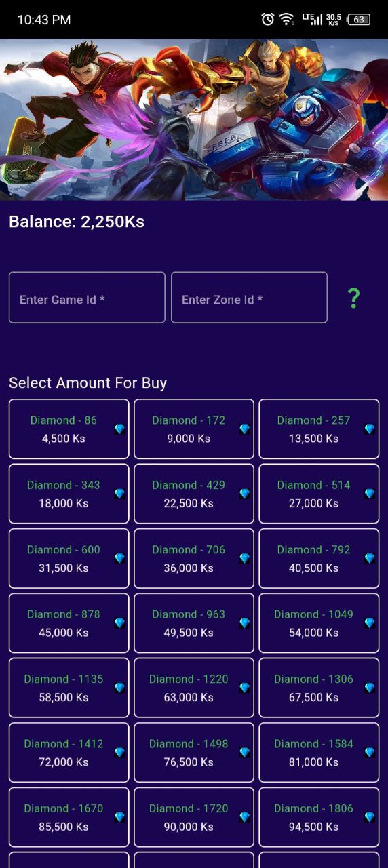This screenshot has height=868, width=388.
Task: Tap the diamond icon on Diamond - 706
Action: tap(245, 559)
